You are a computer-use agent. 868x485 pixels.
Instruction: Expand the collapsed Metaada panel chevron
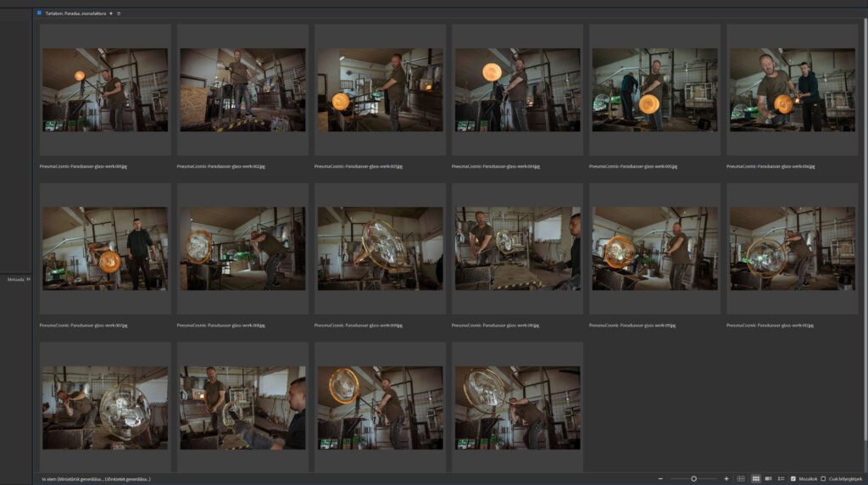click(28, 278)
